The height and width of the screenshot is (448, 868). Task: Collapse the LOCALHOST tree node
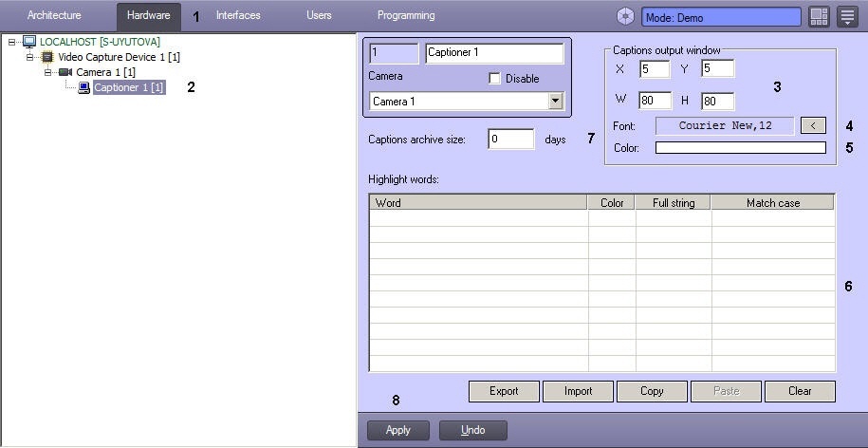click(12, 42)
